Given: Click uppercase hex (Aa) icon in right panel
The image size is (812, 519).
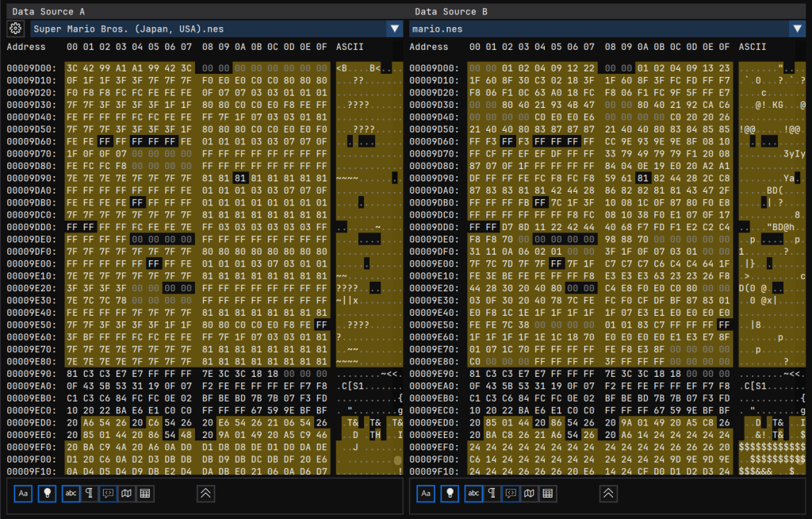Looking at the screenshot, I should tap(427, 493).
